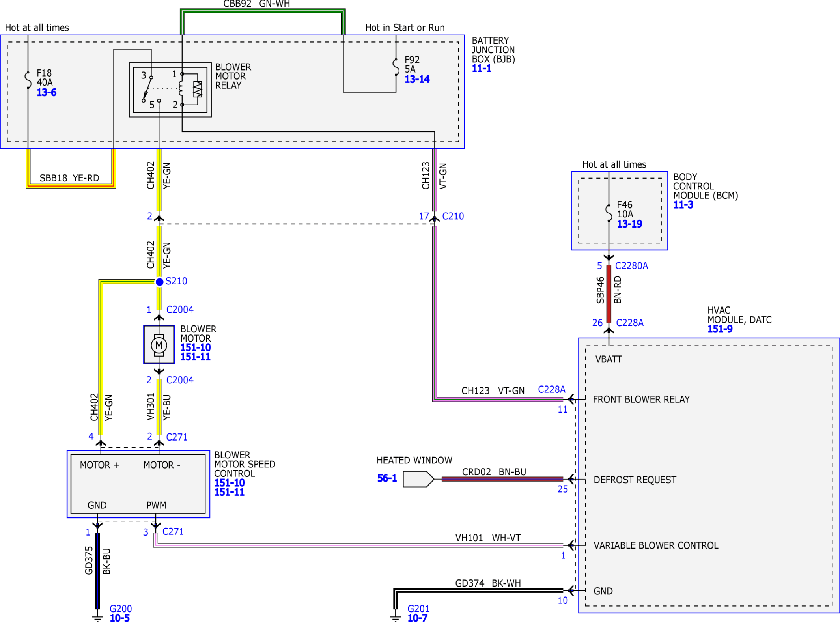
Task: Open ground G200 reference 10-5
Action: 119,618
